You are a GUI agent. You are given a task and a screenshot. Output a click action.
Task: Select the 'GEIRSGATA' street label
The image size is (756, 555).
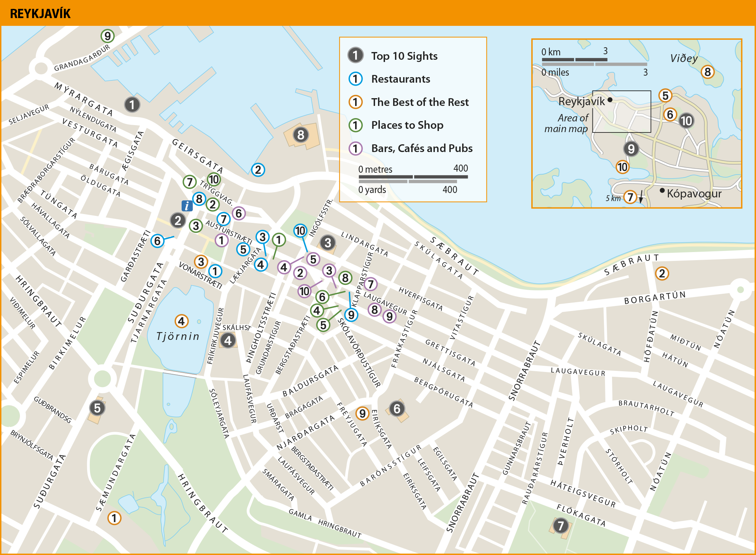click(197, 156)
